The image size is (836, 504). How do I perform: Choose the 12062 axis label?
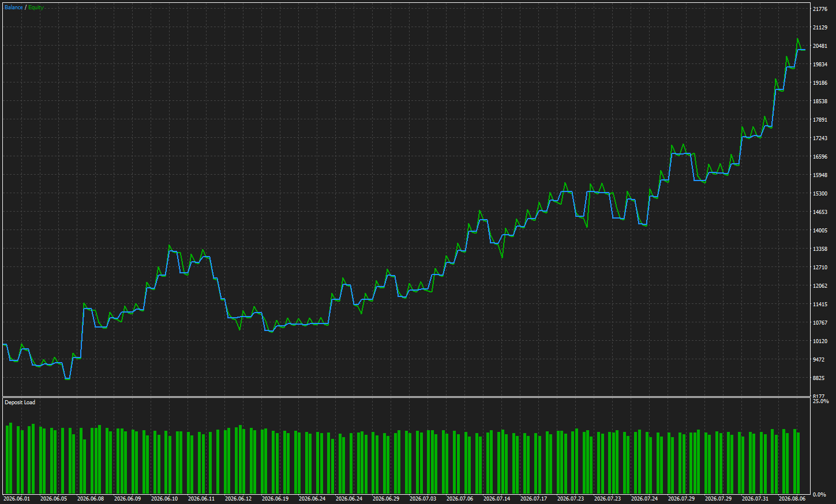[820, 286]
